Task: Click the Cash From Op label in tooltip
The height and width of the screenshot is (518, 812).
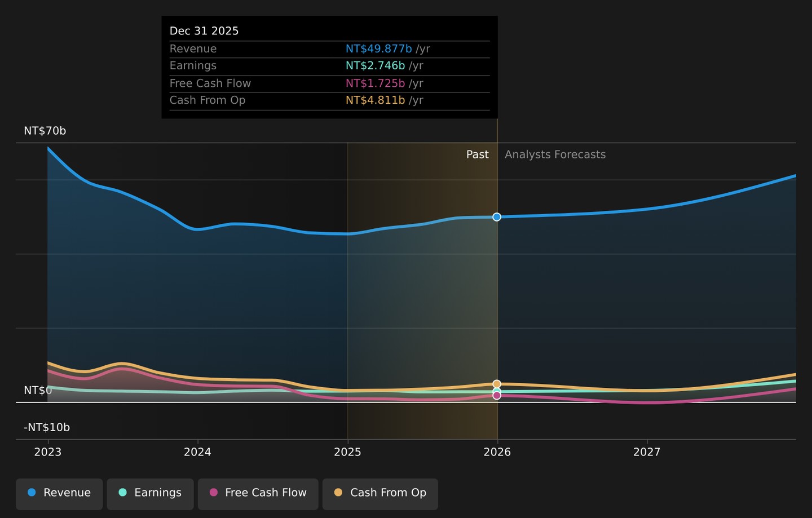Action: [208, 100]
